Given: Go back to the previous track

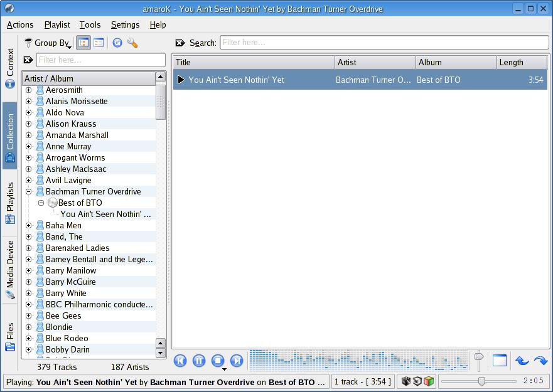Looking at the screenshot, I should tap(180, 361).
